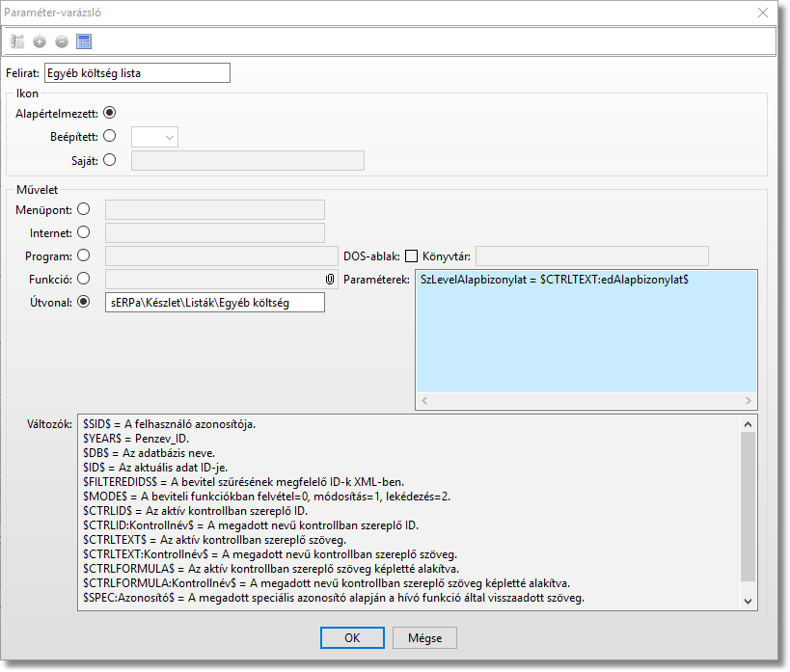Click the plus (add) toolbar icon

coord(40,41)
